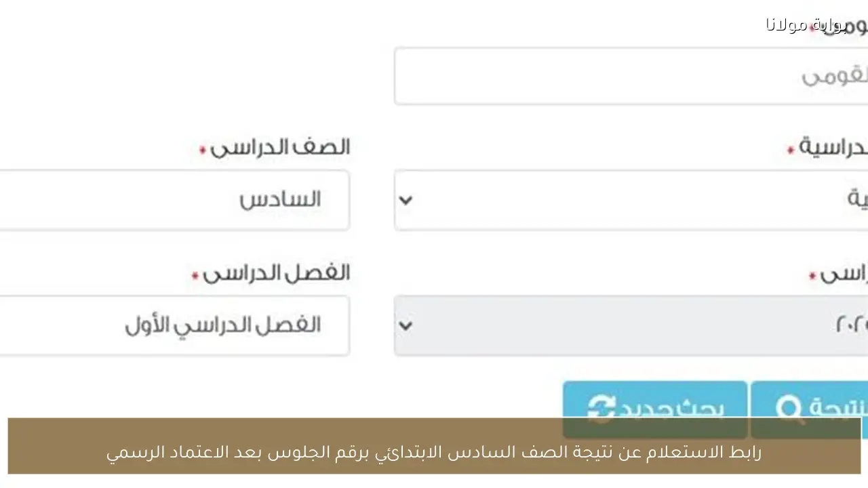This screenshot has width=868, height=488.
Task: Expand the school year dropdown showing ٢٠٢
Action: [405, 325]
